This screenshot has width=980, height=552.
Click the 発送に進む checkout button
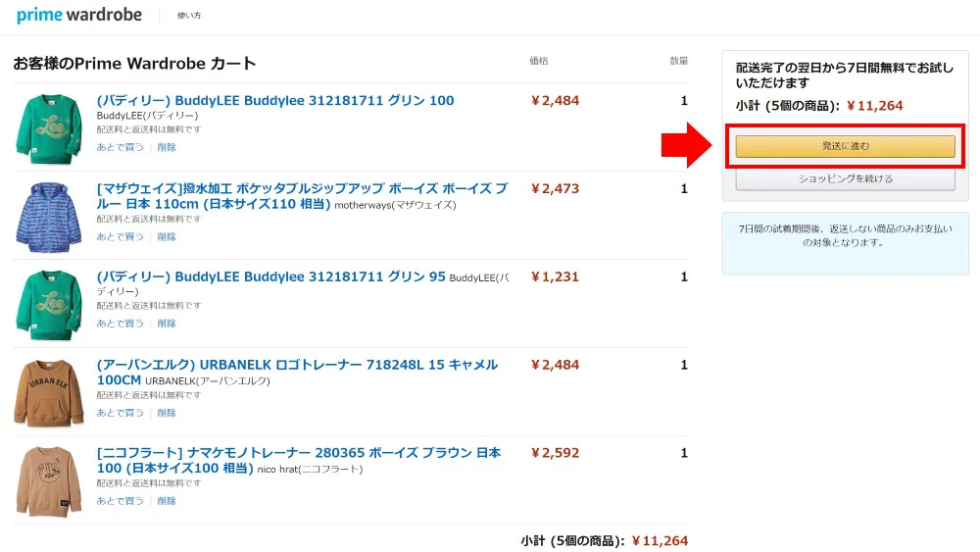coord(845,146)
